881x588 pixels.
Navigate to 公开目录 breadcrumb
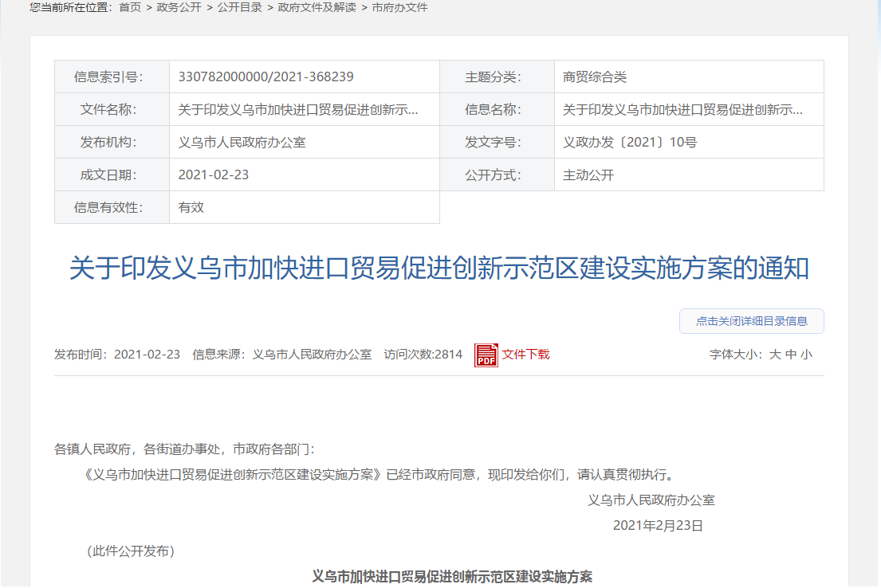239,7
